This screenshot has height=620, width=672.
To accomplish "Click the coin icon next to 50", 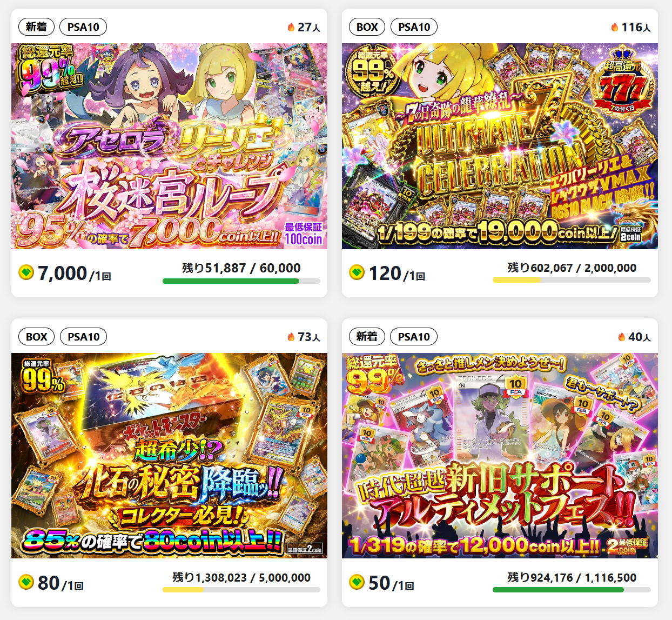I will pos(357,582).
